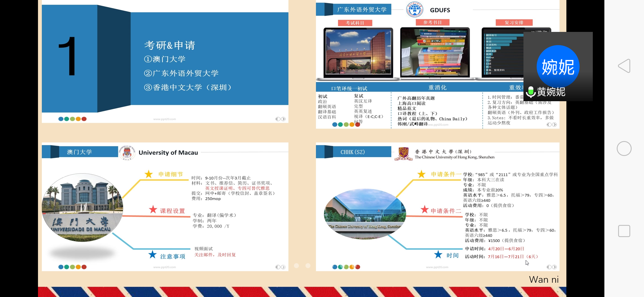The image size is (644, 297).
Task: Open the stacked reference books photo
Action: click(x=435, y=52)
